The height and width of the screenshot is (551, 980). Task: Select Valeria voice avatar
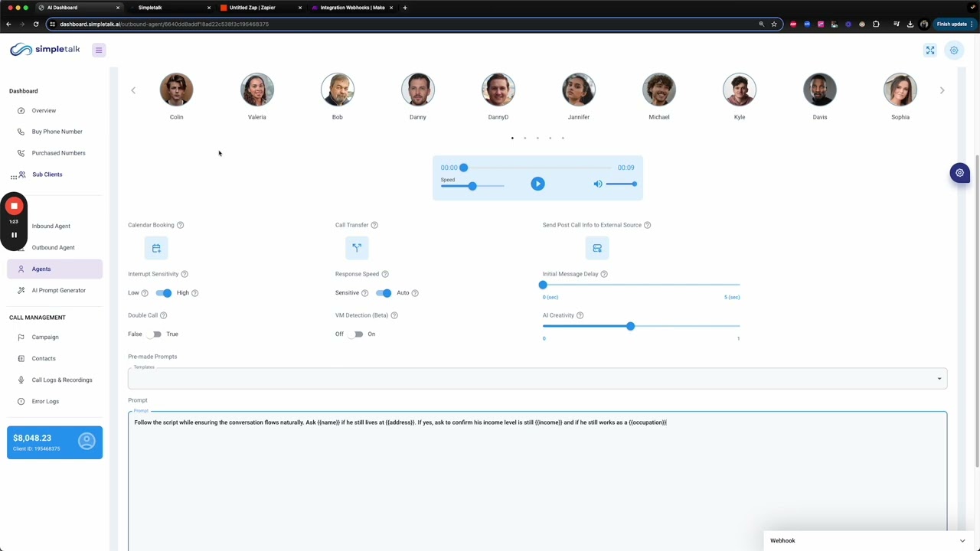pos(257,90)
